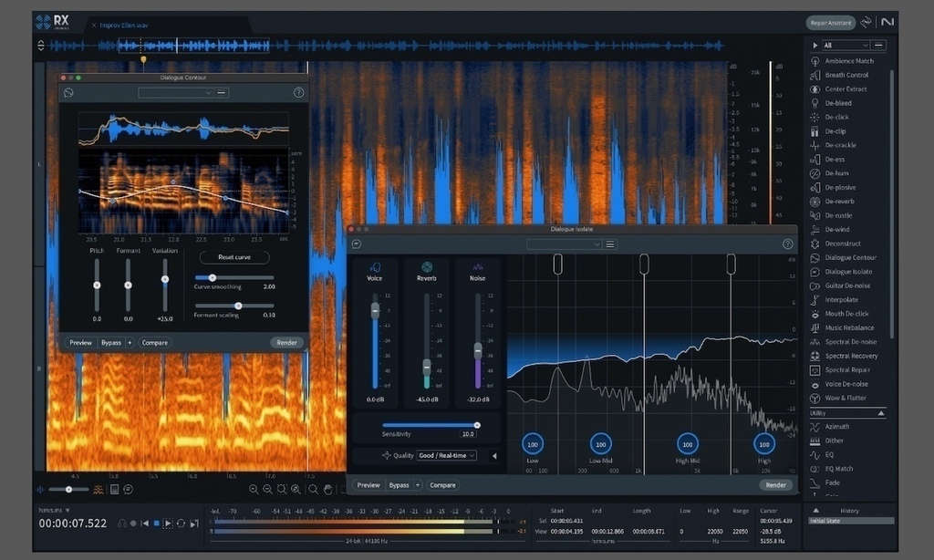Open Dialogue Isolate preset menu button
Image resolution: width=934 pixels, height=560 pixels.
610,244
